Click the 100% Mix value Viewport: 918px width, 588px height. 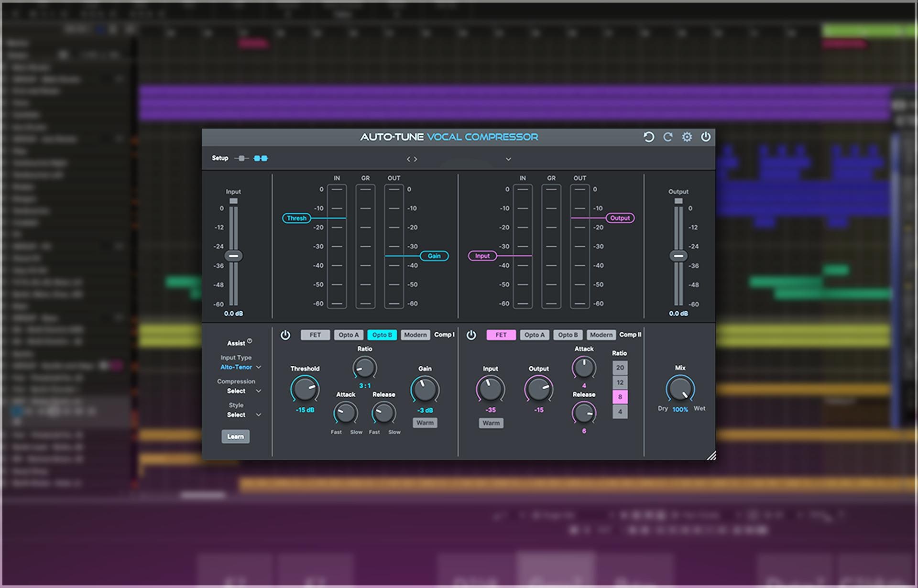coord(680,410)
